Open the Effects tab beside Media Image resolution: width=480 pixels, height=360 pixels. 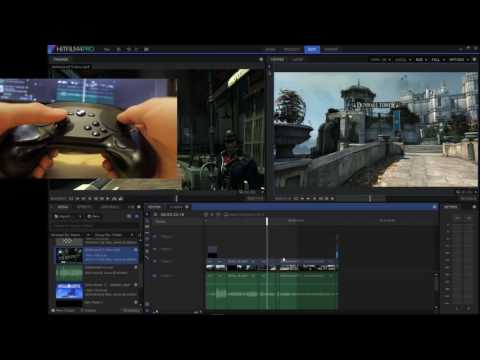(x=84, y=207)
